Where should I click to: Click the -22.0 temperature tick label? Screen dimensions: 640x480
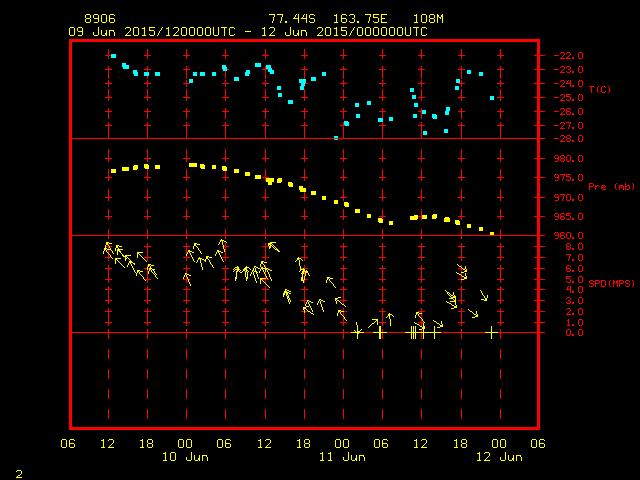568,56
